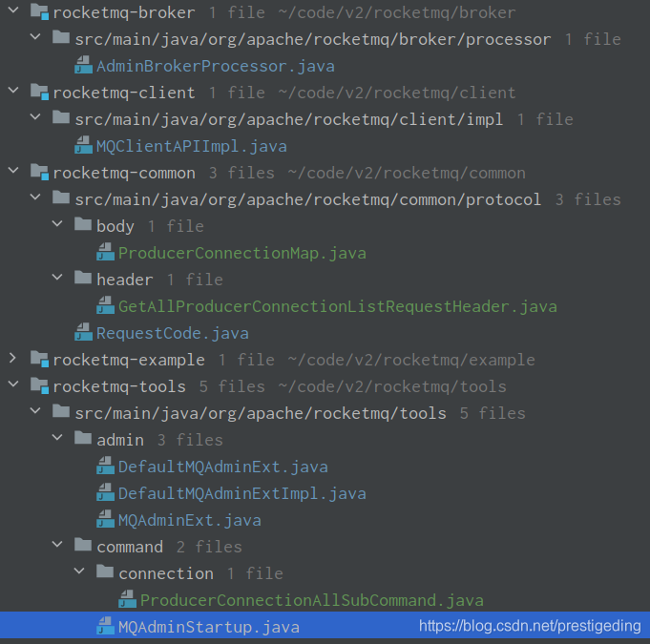This screenshot has height=644, width=650.
Task: Collapse the client/impl source folder
Action: pos(35,116)
